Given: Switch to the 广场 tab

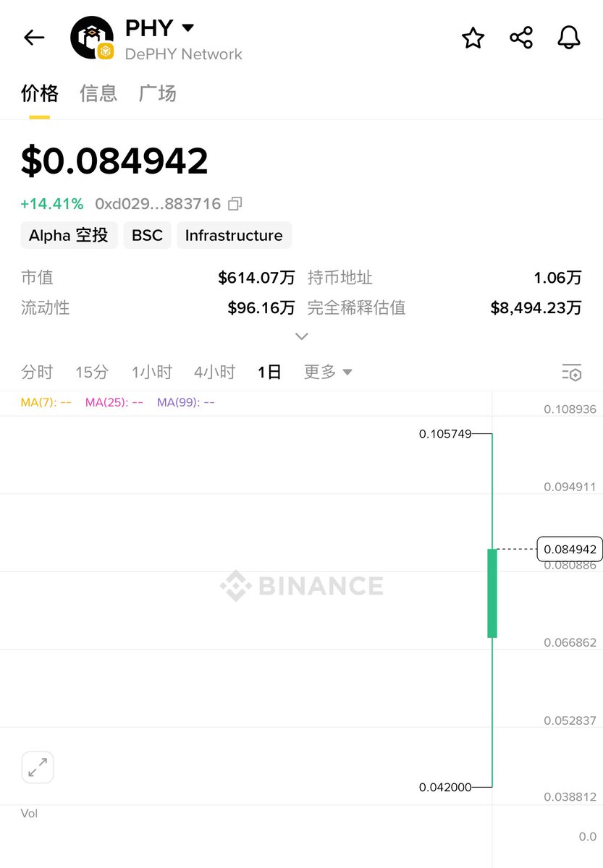Looking at the screenshot, I should pyautogui.click(x=157, y=93).
